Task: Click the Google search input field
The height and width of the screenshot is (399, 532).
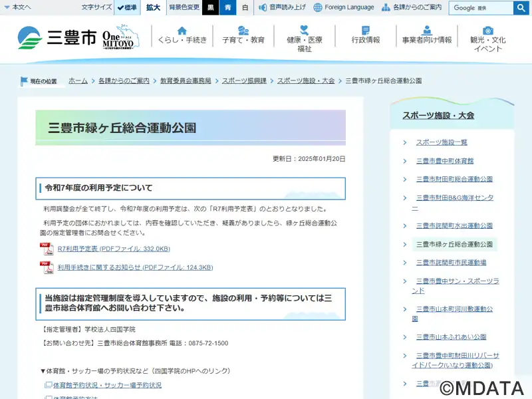Action: 481,8
